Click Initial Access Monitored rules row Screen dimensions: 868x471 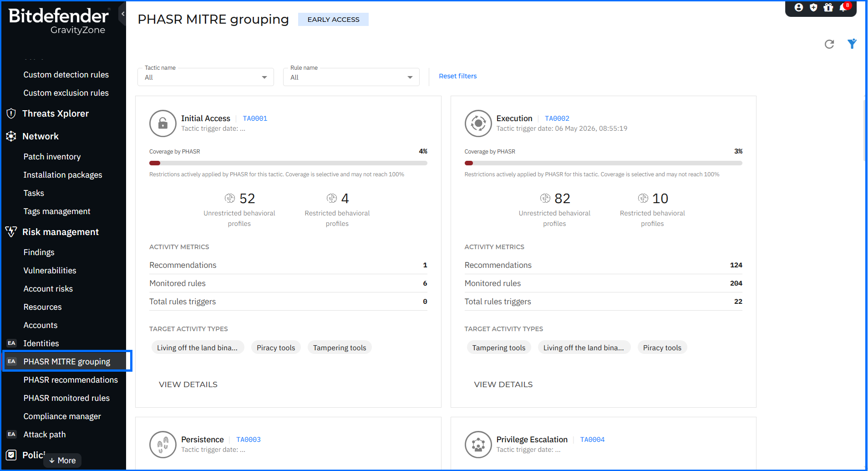pos(288,283)
